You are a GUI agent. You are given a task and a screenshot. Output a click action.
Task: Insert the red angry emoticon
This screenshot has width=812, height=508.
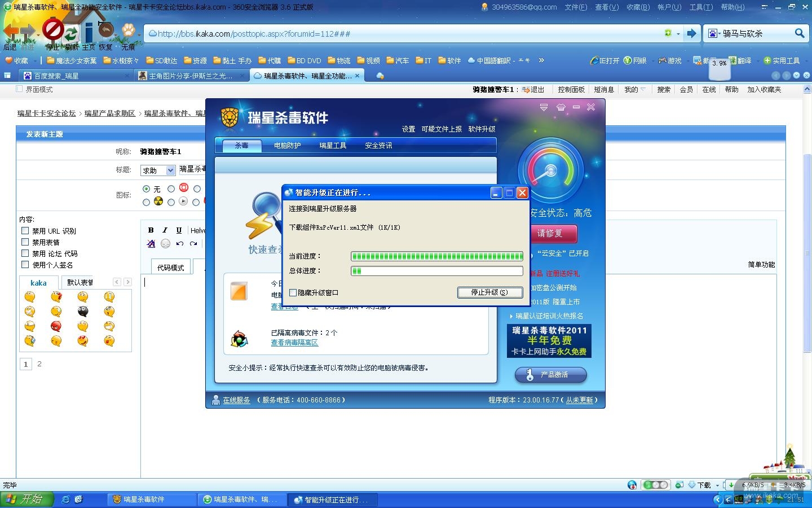tap(56, 326)
